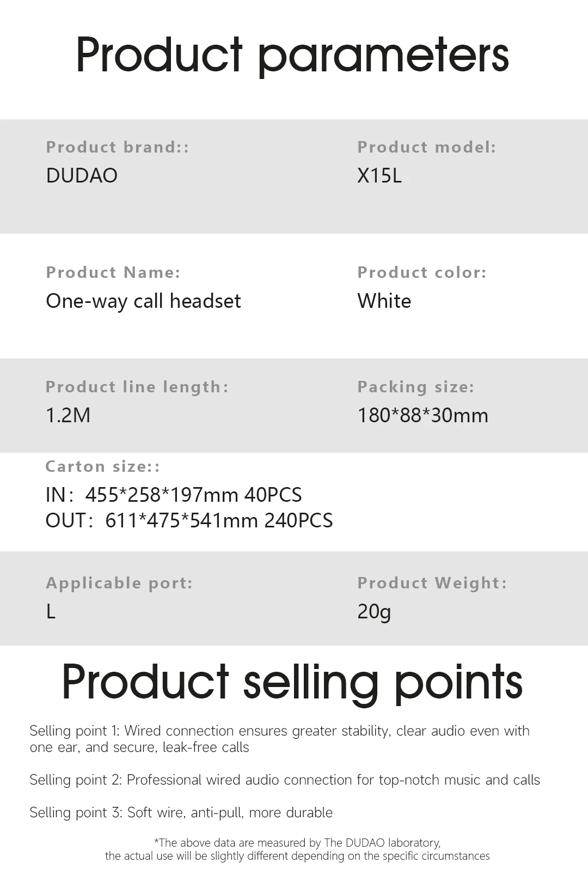Click the "Product color" label
Image resolution: width=588 pixels, height=869 pixels.
[421, 272]
